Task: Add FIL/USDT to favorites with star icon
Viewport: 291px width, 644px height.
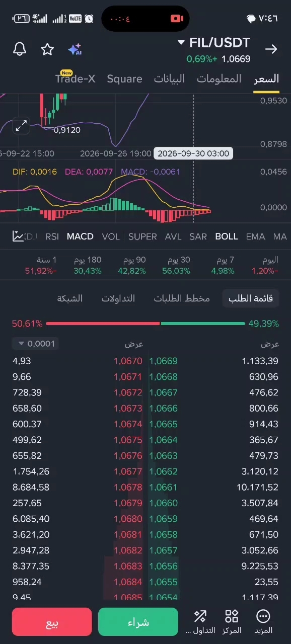Action: pos(47,49)
